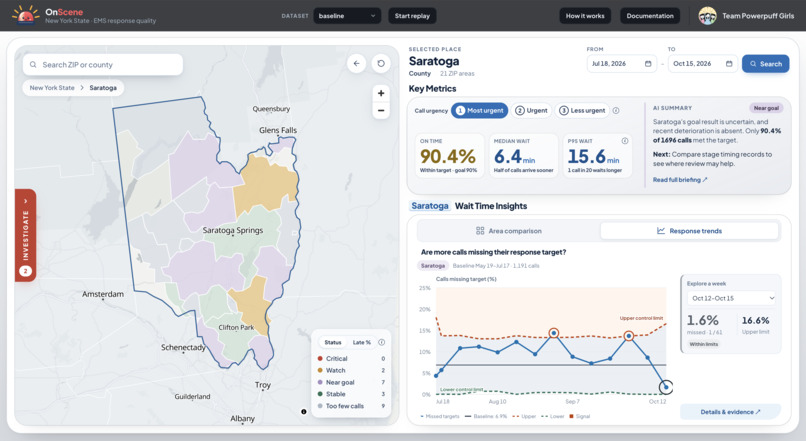Select Urgent call urgency
The width and height of the screenshot is (806, 441).
[532, 111]
